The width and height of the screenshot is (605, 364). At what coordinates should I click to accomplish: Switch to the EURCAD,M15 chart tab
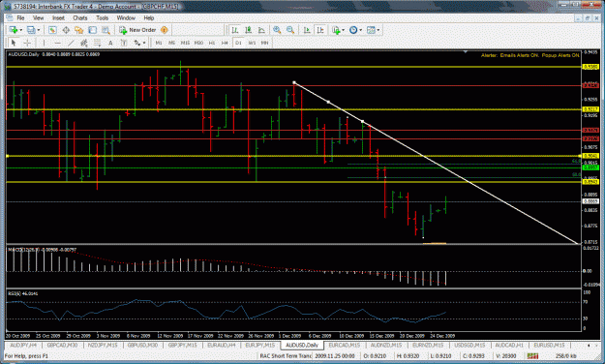point(345,345)
